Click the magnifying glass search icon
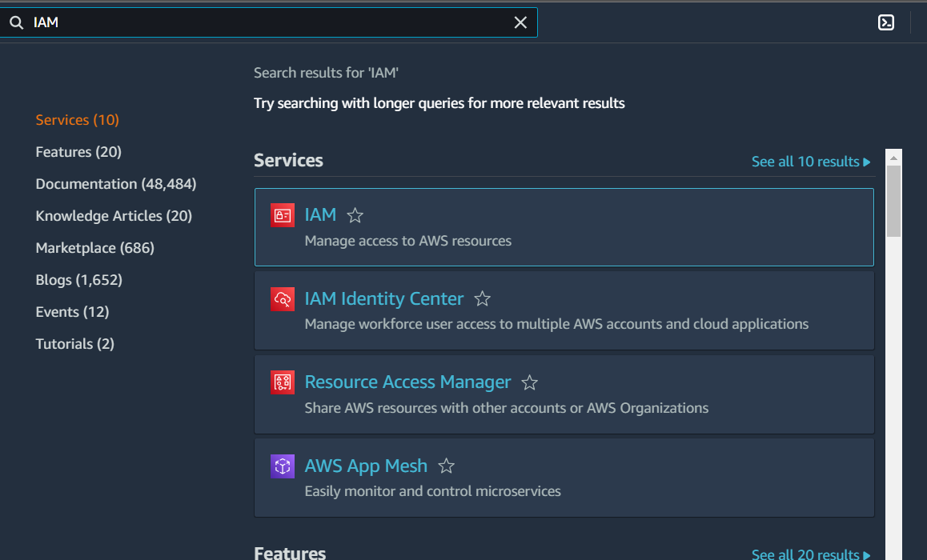The image size is (927, 560). pyautogui.click(x=16, y=22)
